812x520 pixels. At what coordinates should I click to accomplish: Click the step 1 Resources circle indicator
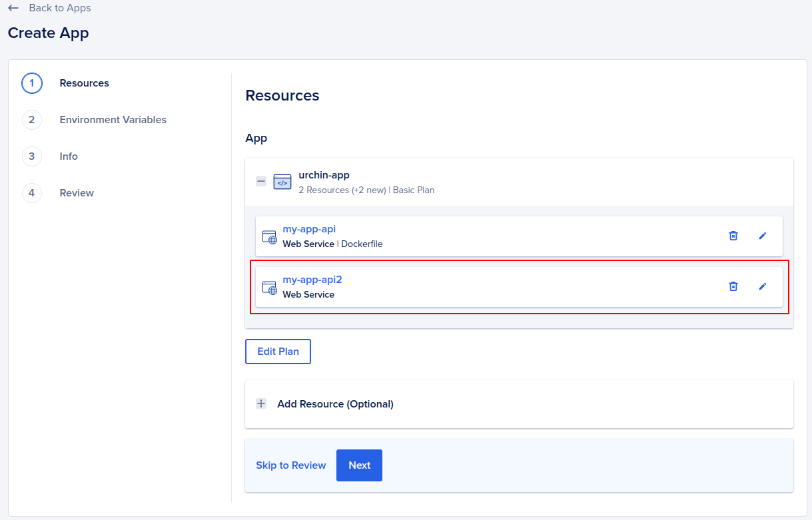tap(31, 83)
